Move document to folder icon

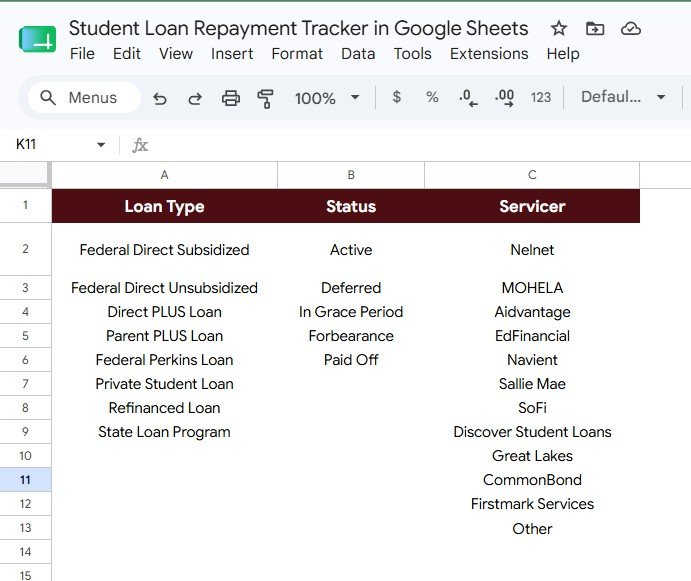point(595,29)
